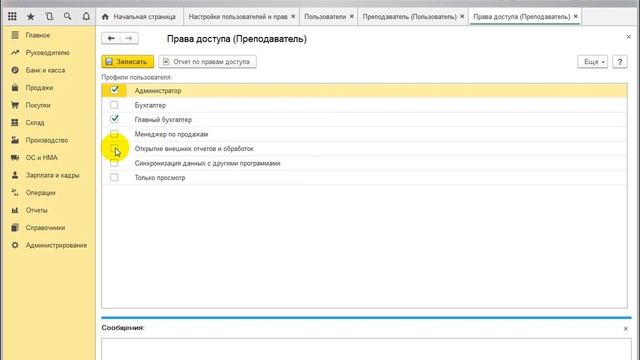Select Синхронизация данных с другими программами text
This screenshot has height=360, width=640.
pyautogui.click(x=207, y=163)
